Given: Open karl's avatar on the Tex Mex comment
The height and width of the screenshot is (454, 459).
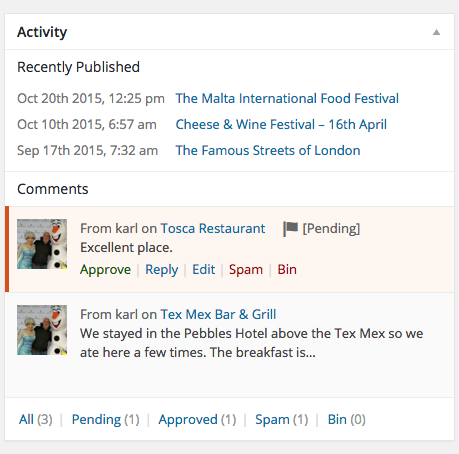Looking at the screenshot, I should 42,330.
